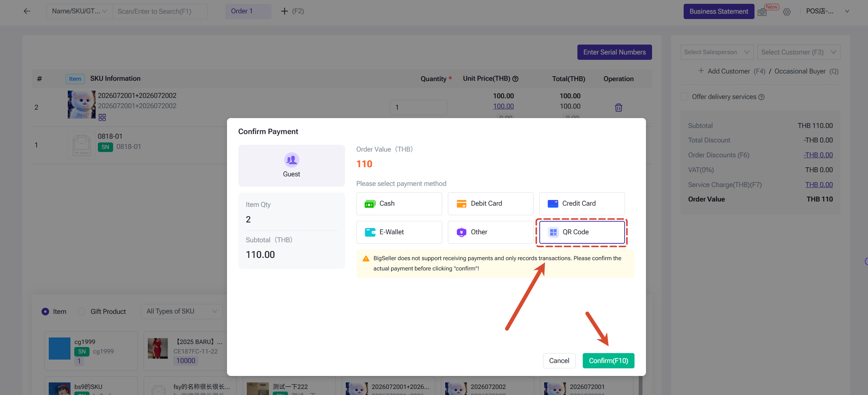Expand the POS store account dropdown

(828, 11)
